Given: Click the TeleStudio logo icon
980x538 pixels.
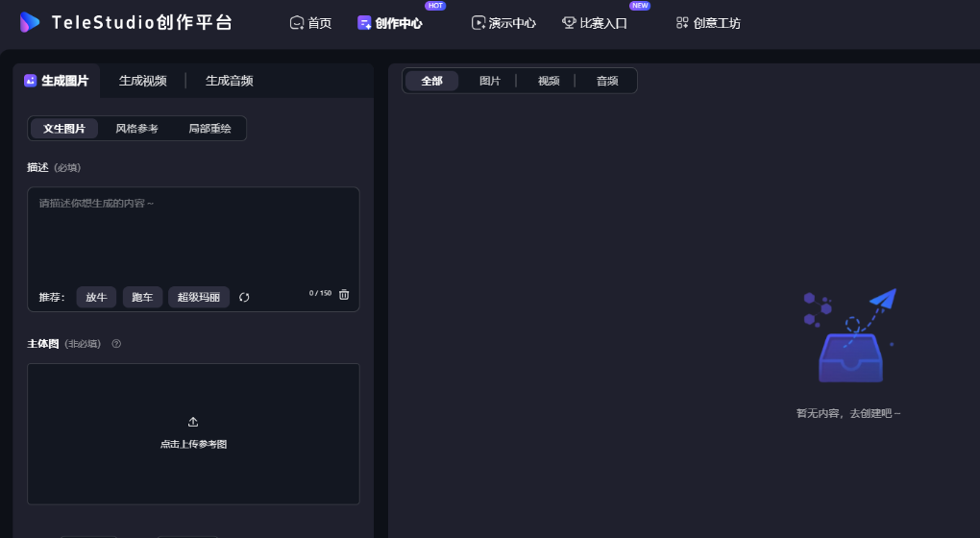Looking at the screenshot, I should tap(30, 22).
